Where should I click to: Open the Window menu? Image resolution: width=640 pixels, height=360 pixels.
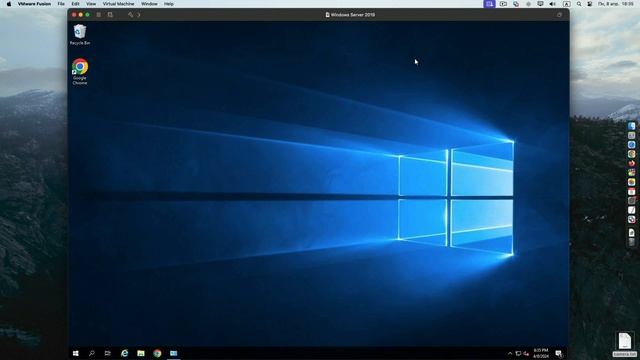click(149, 4)
